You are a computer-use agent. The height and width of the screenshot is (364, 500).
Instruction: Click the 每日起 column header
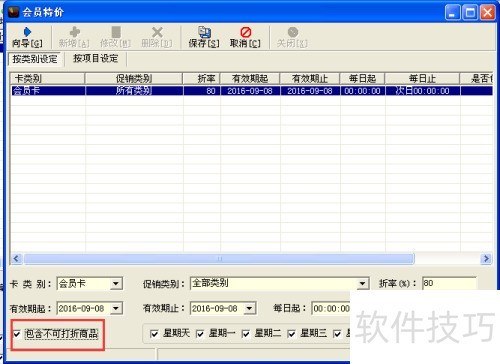(x=362, y=79)
